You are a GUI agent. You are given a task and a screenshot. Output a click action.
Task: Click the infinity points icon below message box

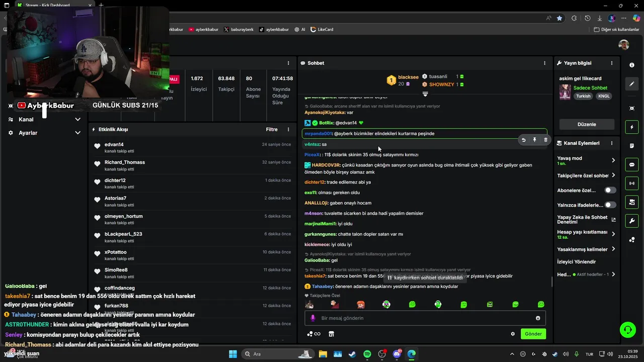(314, 334)
